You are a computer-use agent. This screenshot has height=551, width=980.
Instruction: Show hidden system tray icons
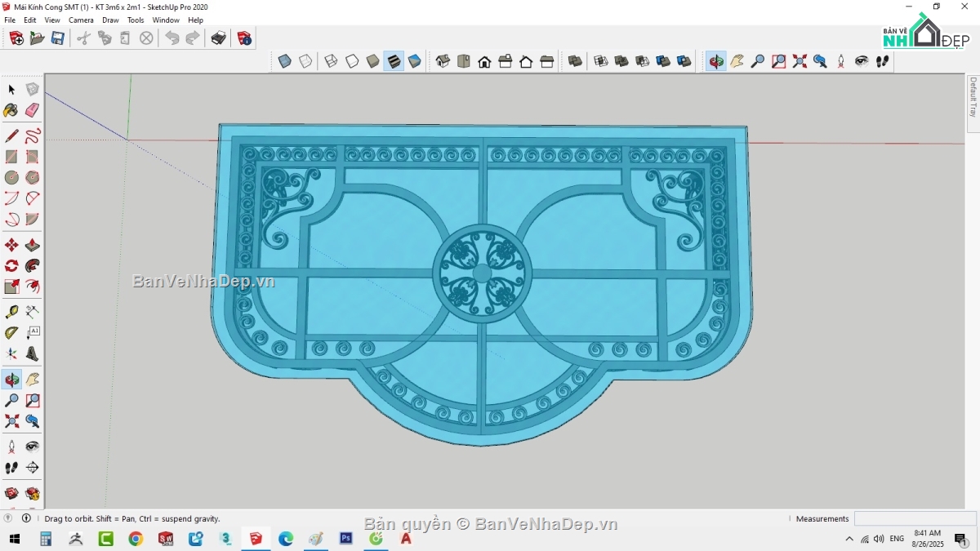click(x=849, y=539)
